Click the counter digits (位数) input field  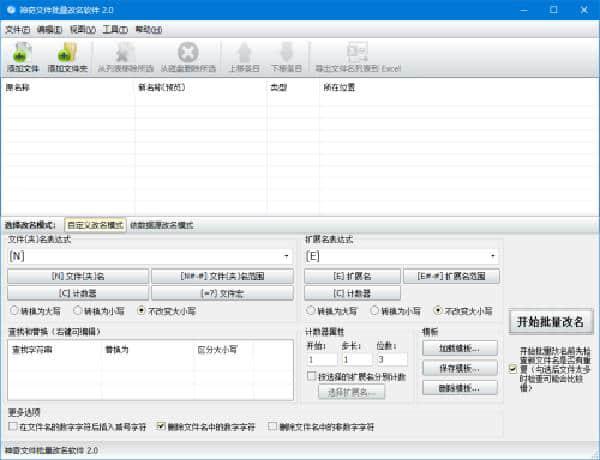coord(393,359)
